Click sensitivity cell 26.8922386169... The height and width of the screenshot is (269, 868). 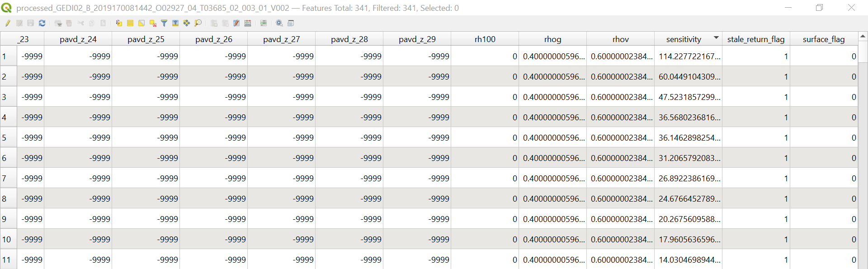[x=689, y=178]
